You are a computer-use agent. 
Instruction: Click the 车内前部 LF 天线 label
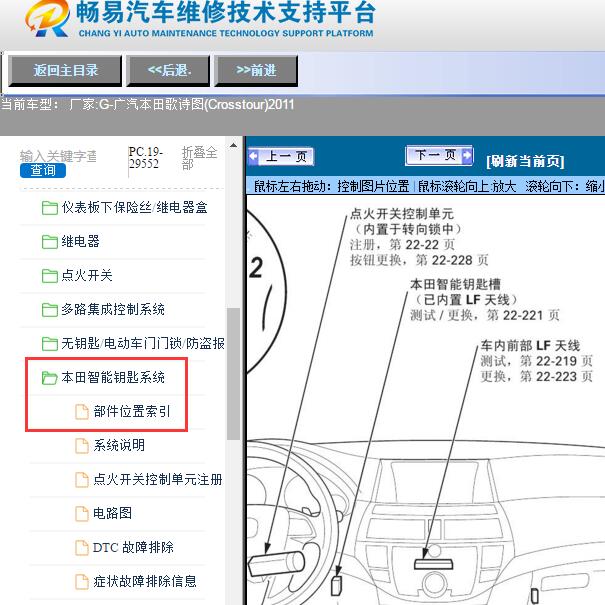coord(530,345)
